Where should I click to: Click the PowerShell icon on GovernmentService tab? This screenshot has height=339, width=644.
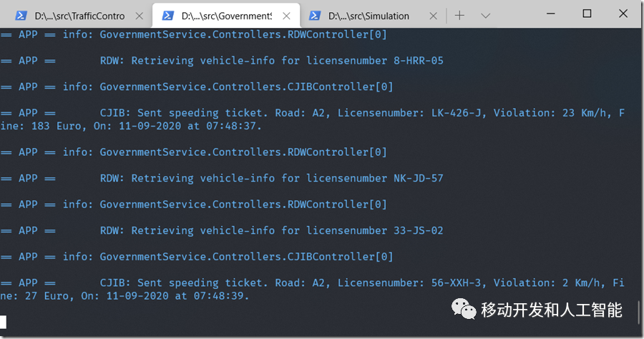[x=167, y=16]
